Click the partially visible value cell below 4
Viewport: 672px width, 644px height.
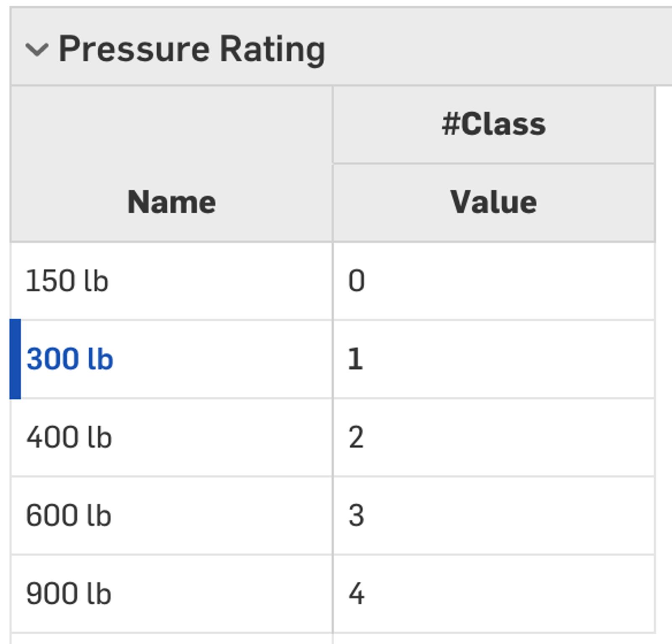click(x=493, y=639)
